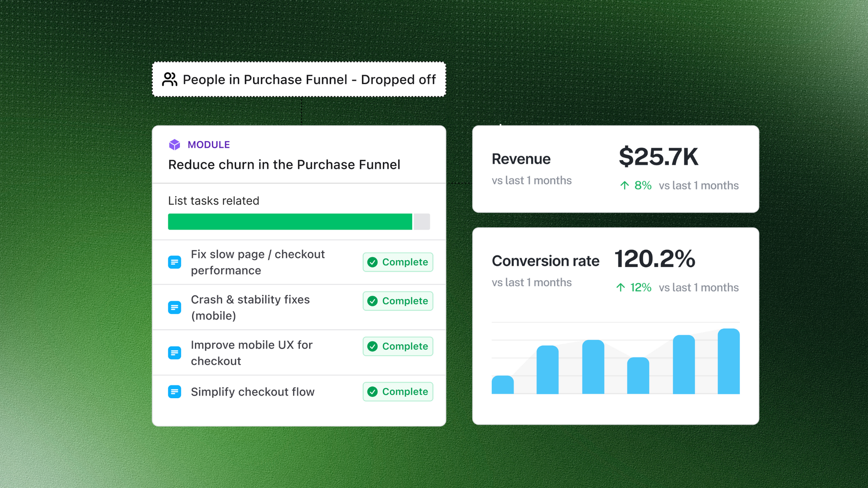Open the Reduce churn in Purchase Funnel title

click(x=284, y=165)
